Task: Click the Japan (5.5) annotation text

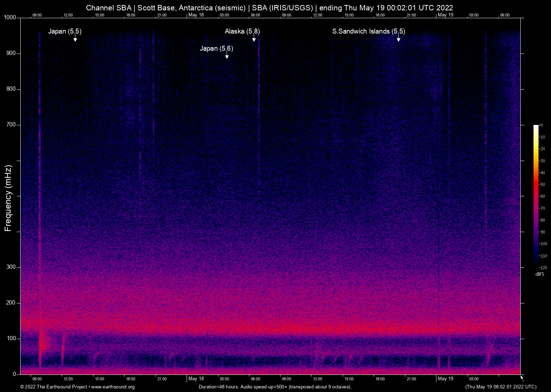Action: (x=65, y=31)
